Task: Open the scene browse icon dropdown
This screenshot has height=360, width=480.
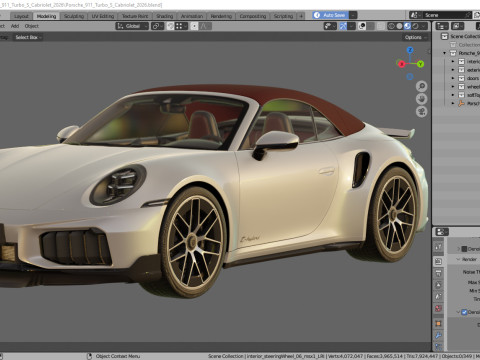Action: click(415, 15)
